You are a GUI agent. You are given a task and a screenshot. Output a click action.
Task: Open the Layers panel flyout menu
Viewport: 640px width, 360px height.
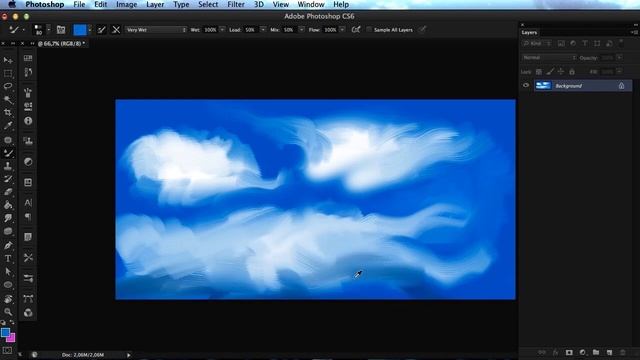pyautogui.click(x=634, y=32)
